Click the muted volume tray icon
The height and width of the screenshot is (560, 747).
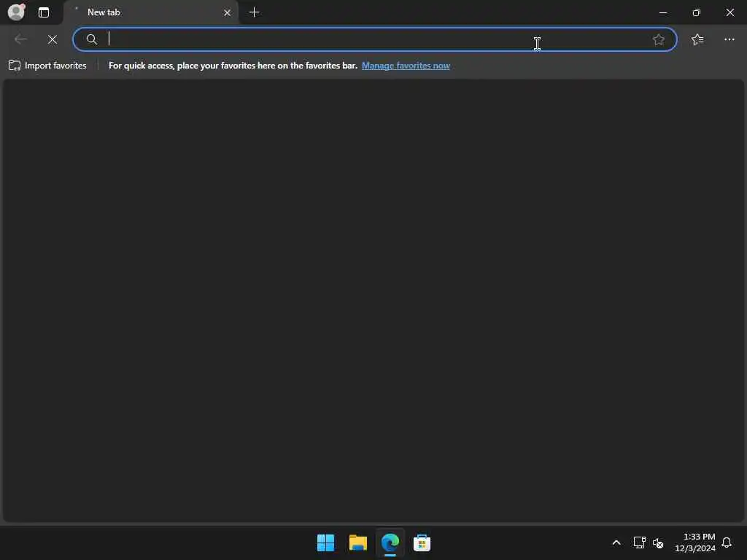click(658, 542)
